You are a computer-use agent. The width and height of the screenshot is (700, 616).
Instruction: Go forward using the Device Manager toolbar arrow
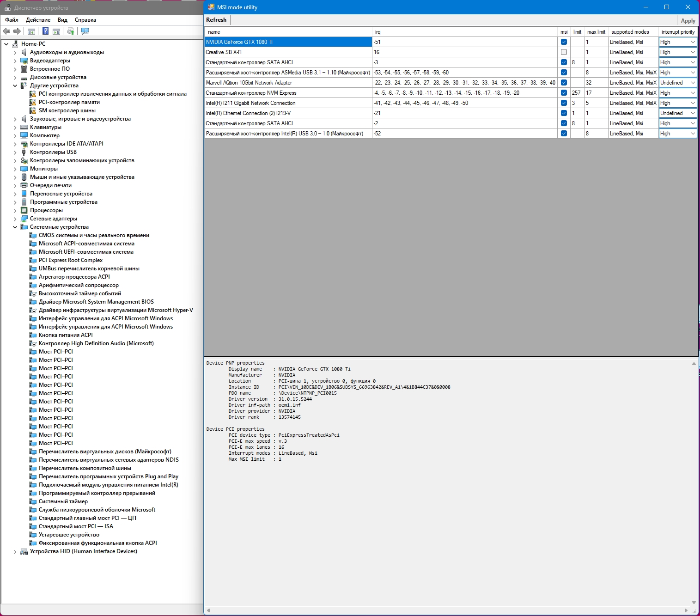pyautogui.click(x=17, y=31)
